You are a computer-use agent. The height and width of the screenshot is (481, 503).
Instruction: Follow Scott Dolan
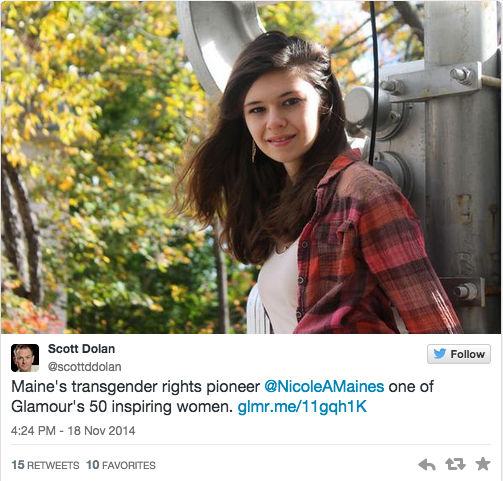[x=459, y=354]
